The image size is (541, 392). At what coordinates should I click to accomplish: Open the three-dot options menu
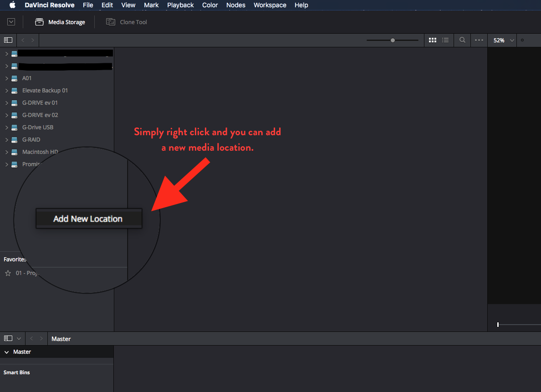(479, 40)
